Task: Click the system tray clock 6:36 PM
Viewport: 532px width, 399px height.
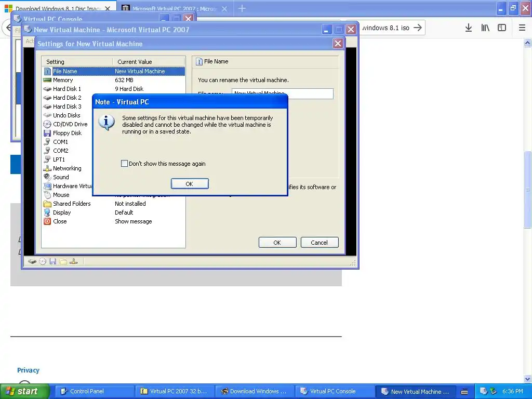Action: tap(513, 391)
